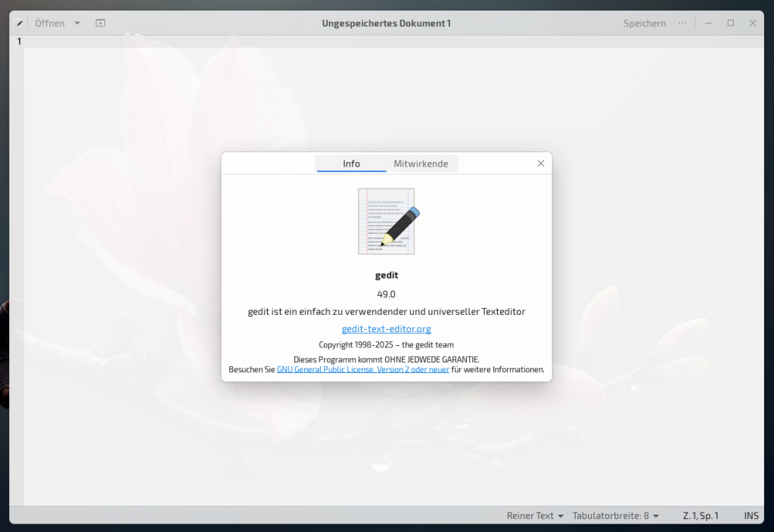Select the Info tab
Screen dimensions: 774x532
point(351,163)
